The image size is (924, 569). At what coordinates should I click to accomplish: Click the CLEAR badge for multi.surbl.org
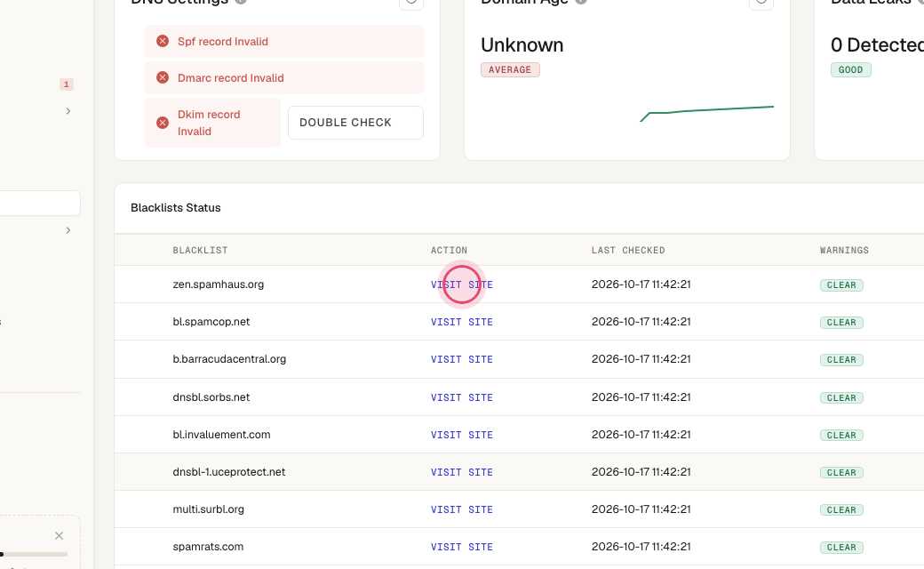841,510
